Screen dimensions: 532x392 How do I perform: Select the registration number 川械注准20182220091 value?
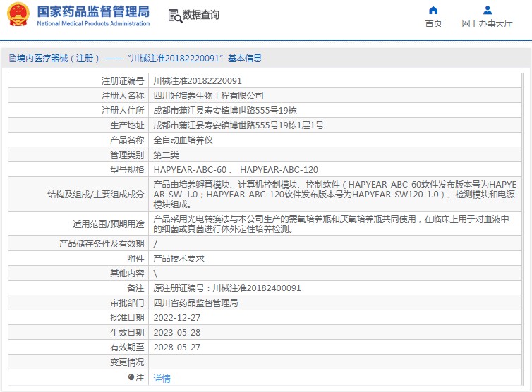tap(198, 80)
